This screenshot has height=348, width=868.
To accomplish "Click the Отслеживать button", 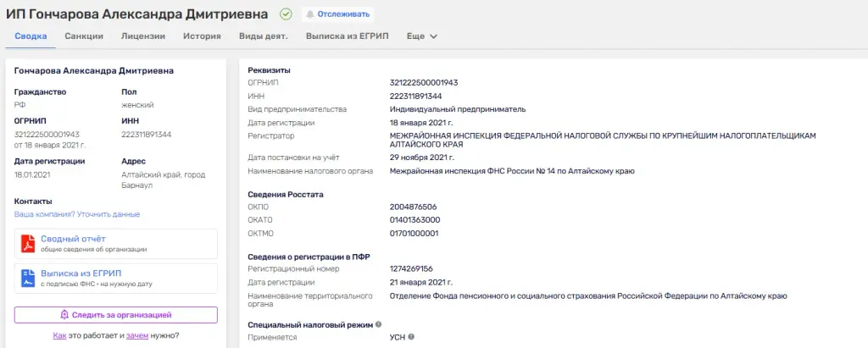I will pyautogui.click(x=337, y=14).
